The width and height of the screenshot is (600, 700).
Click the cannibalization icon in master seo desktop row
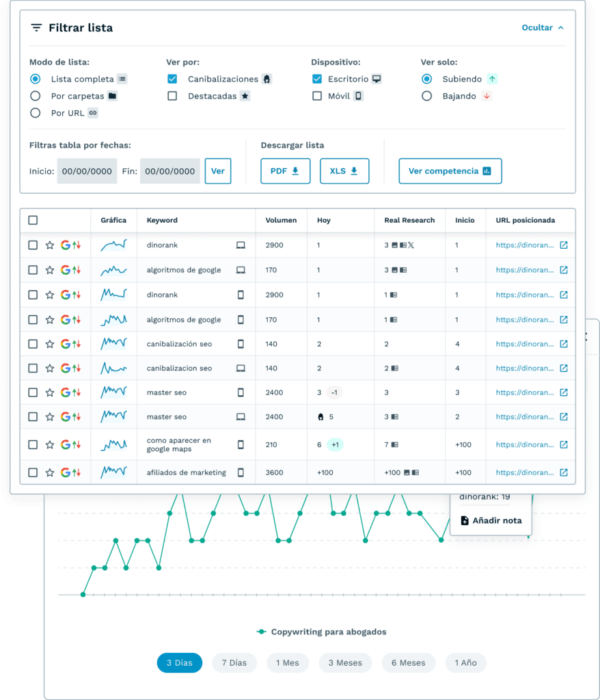[x=321, y=417]
